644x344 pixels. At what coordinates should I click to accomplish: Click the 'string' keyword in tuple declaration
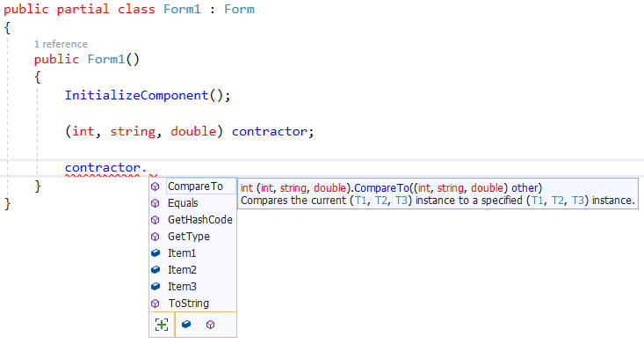[133, 131]
